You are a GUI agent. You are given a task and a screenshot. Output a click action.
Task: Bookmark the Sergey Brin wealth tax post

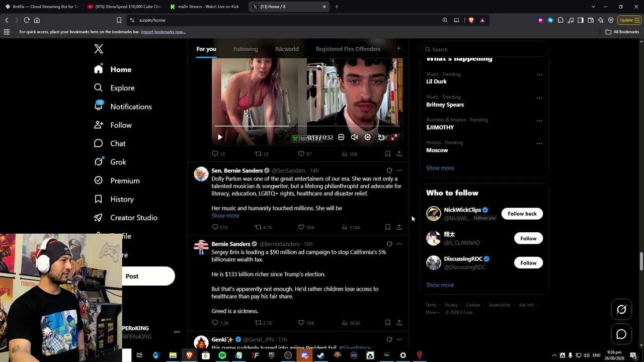pyautogui.click(x=388, y=323)
